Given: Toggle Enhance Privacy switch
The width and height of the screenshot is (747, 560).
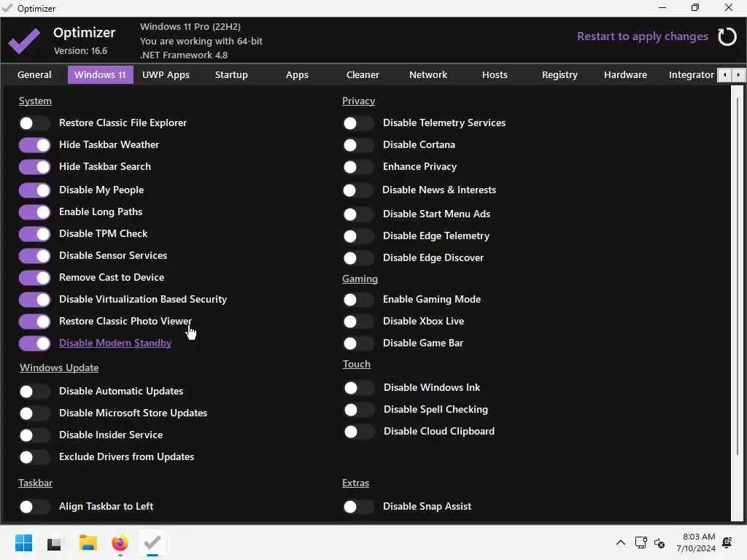Looking at the screenshot, I should [x=358, y=168].
